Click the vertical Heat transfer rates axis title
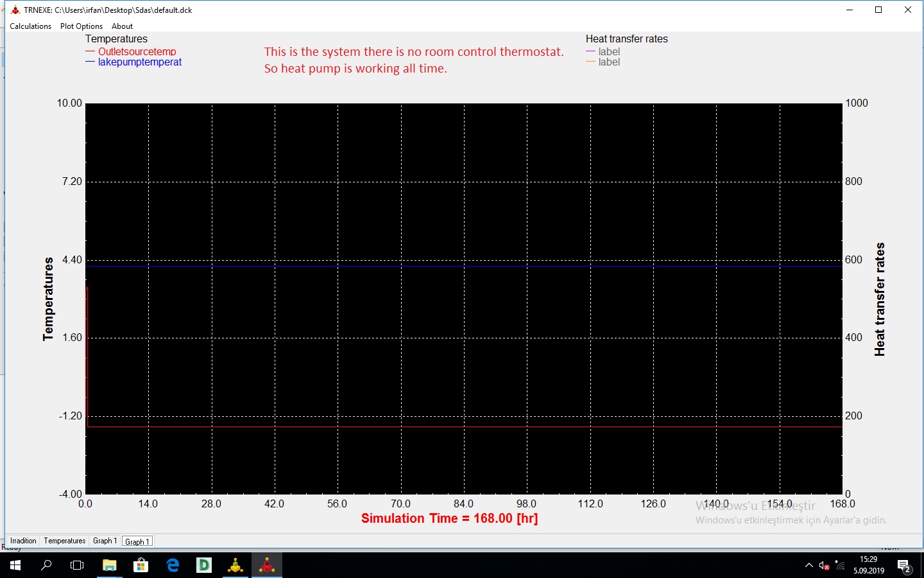The height and width of the screenshot is (578, 924). (880, 299)
